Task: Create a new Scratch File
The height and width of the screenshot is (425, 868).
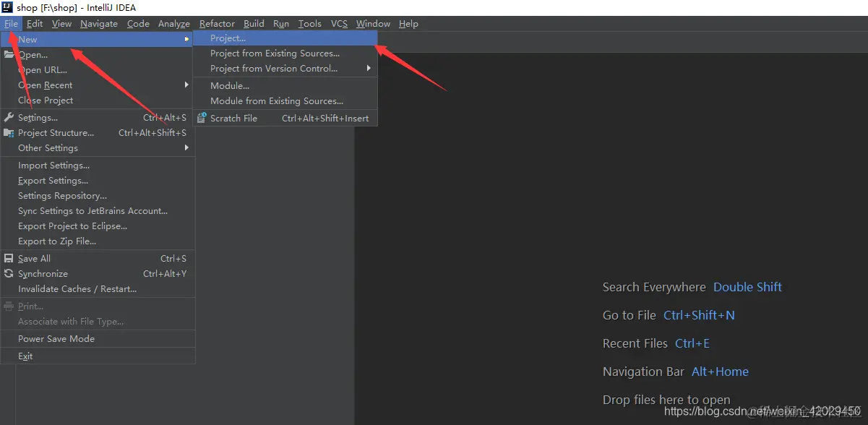Action: (x=285, y=119)
